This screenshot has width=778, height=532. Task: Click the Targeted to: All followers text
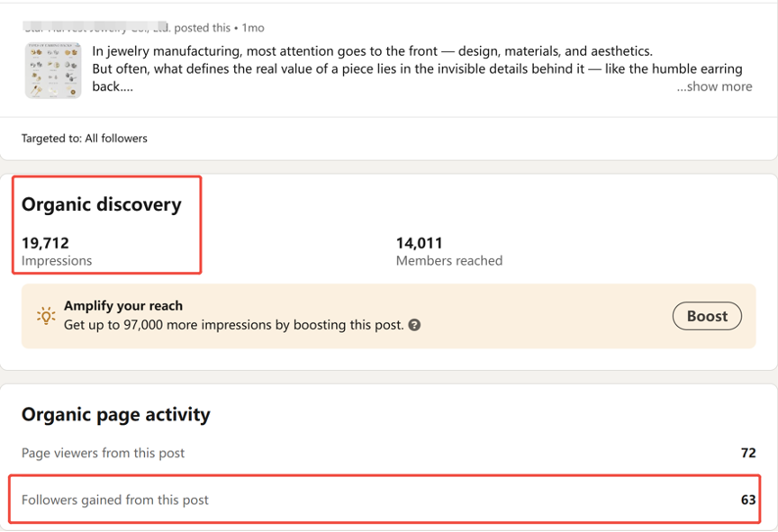click(84, 139)
